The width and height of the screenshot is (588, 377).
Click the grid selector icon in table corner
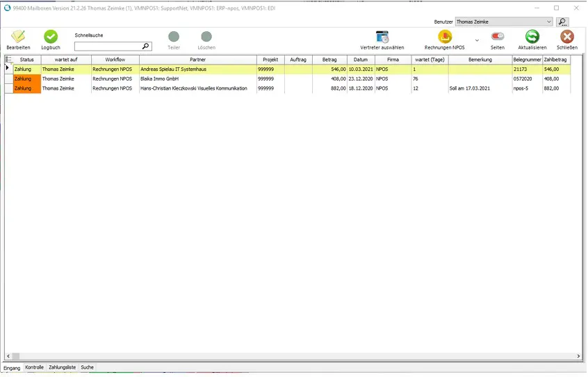pos(9,60)
